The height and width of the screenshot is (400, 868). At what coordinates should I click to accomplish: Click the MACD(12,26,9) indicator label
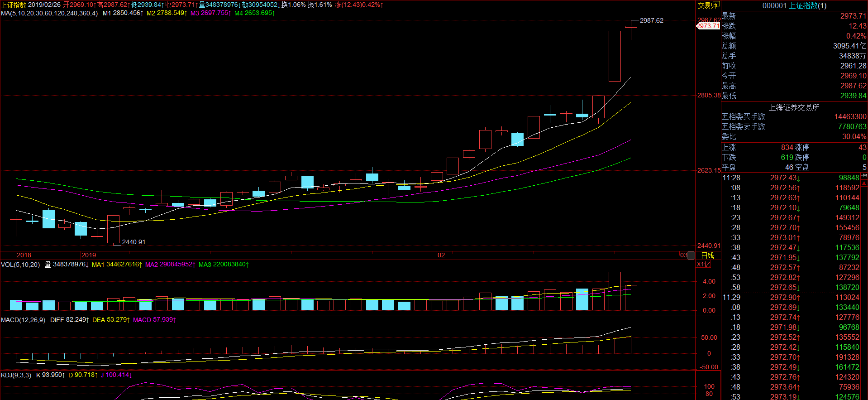pyautogui.click(x=23, y=320)
